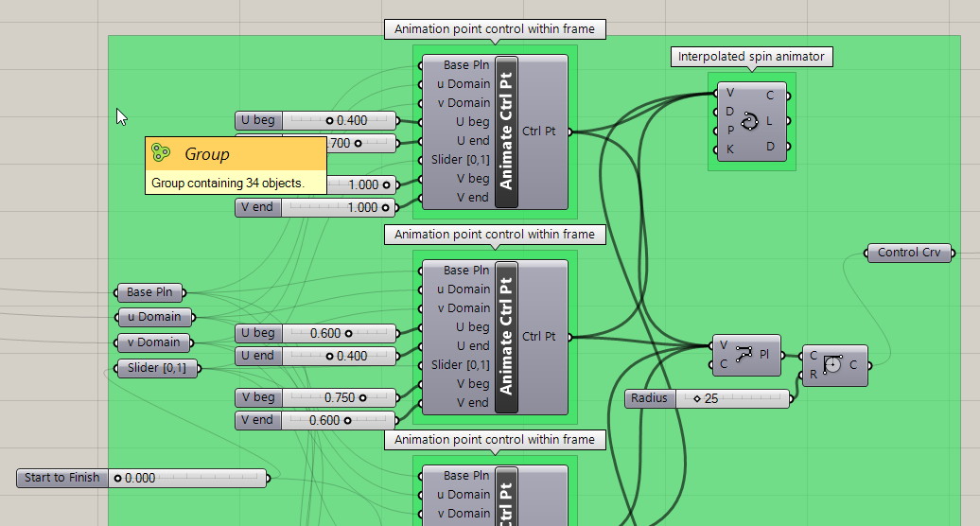
Task: Click the Fillet component circle icon
Action: click(x=832, y=364)
